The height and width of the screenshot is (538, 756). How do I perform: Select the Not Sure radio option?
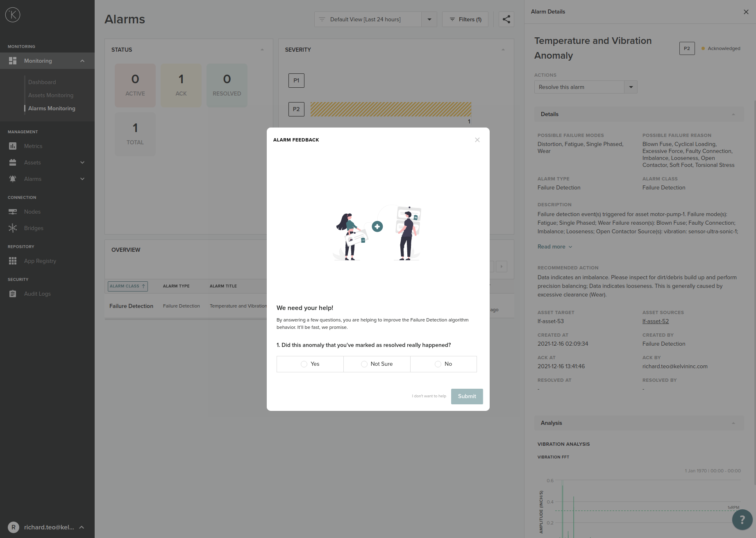364,364
